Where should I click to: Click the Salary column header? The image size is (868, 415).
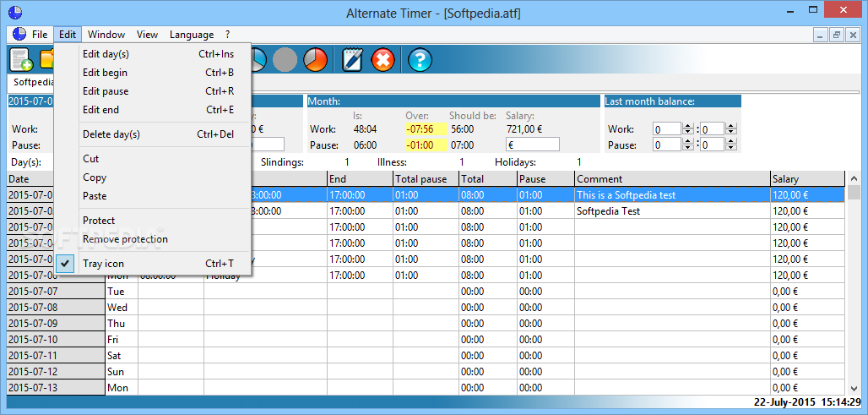pyautogui.click(x=807, y=179)
